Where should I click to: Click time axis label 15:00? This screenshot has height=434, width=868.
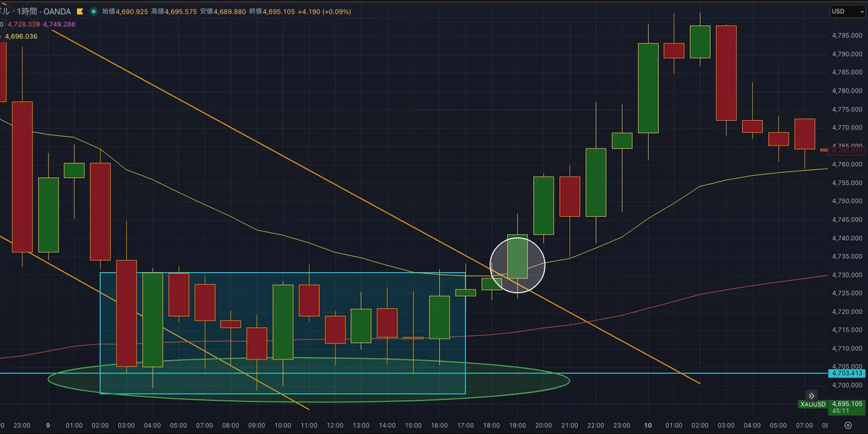[x=413, y=425]
